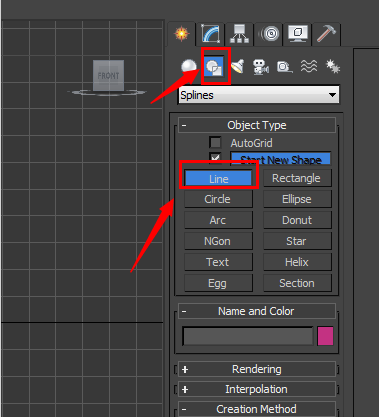
Task: Open the Hierarchy panel tab
Action: pos(239,34)
